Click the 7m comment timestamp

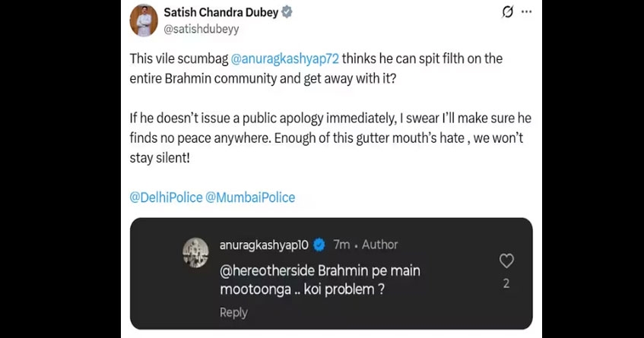[341, 245]
